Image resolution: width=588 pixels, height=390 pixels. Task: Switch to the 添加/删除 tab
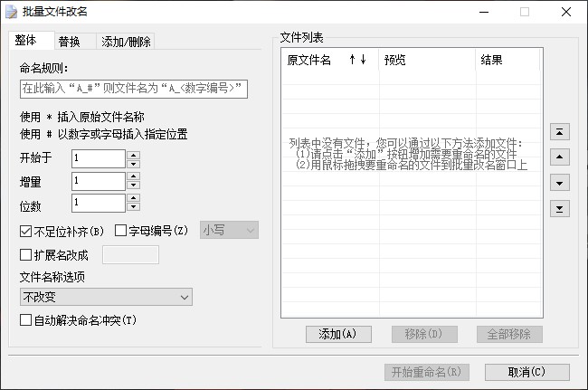coord(126,42)
